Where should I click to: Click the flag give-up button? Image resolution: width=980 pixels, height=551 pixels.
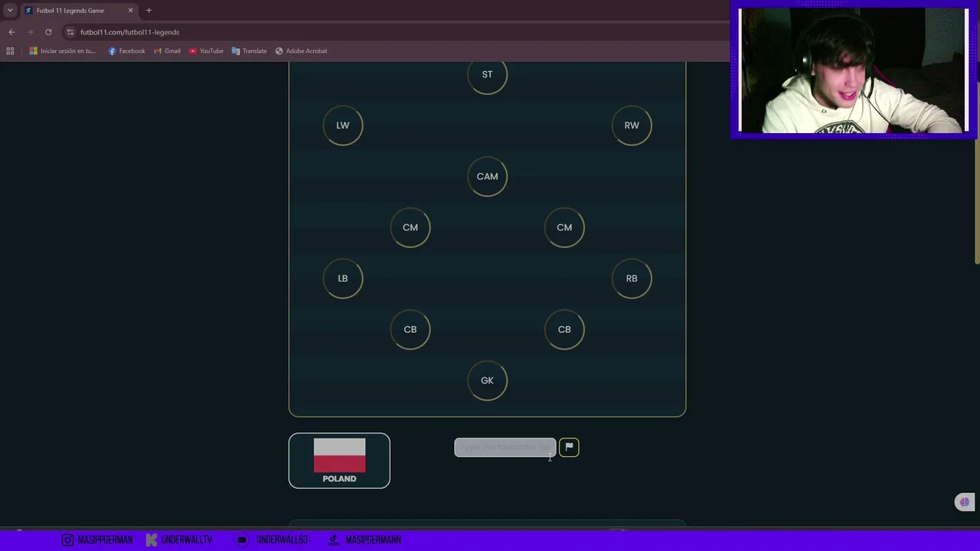pos(569,447)
